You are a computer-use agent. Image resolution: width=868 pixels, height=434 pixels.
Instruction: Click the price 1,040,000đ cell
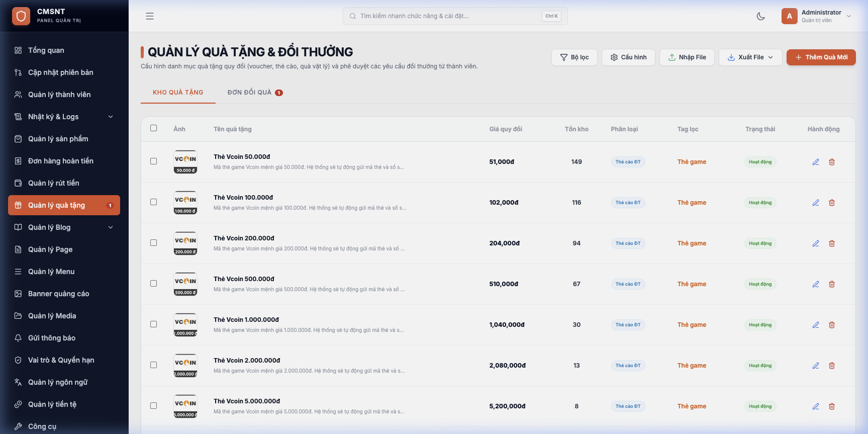507,325
